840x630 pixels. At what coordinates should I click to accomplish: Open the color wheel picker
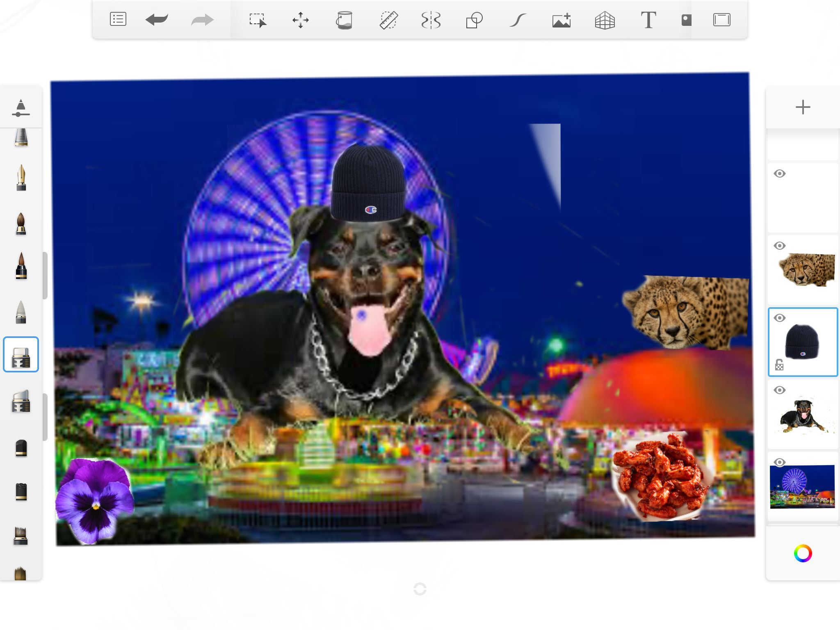click(803, 553)
